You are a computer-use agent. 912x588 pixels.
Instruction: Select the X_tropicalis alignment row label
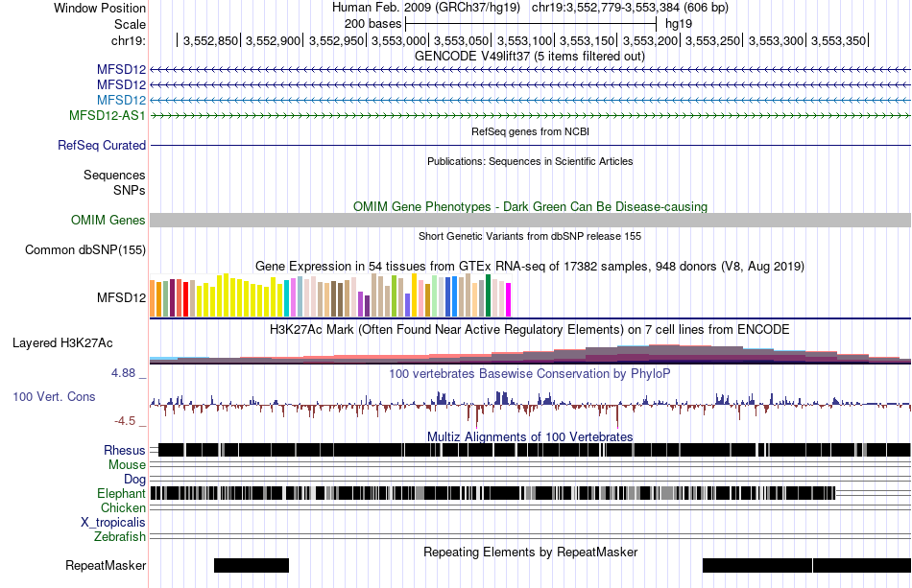pyautogui.click(x=113, y=523)
